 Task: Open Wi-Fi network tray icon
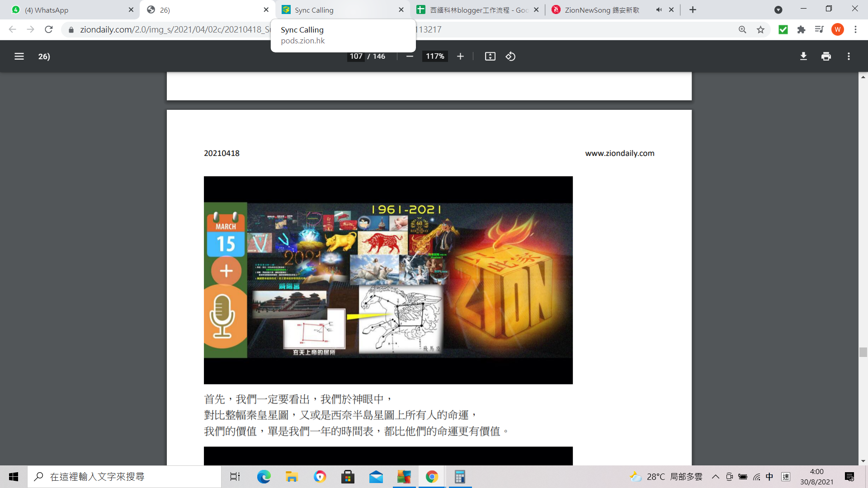(756, 477)
